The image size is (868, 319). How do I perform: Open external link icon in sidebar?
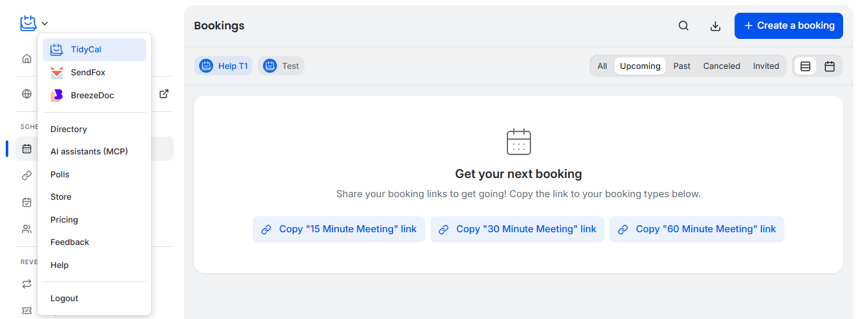pyautogui.click(x=164, y=94)
